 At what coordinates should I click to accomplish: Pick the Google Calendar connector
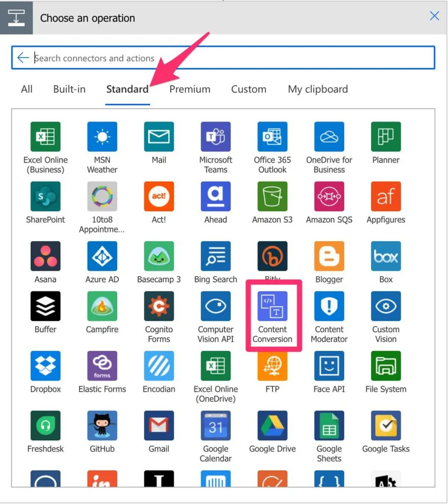click(x=216, y=426)
